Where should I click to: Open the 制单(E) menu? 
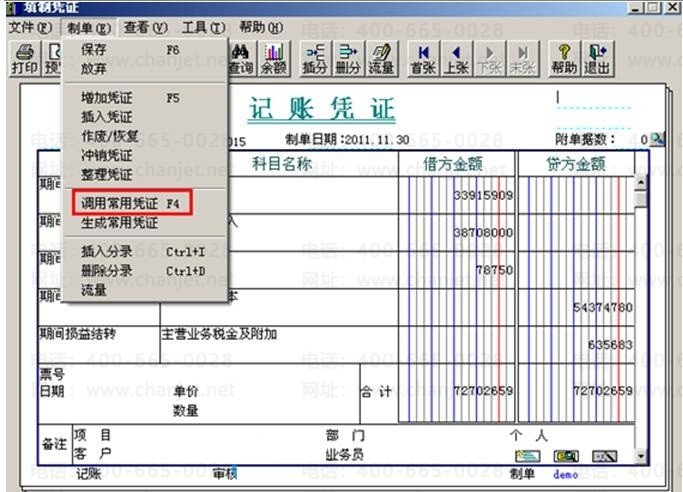tap(89, 28)
